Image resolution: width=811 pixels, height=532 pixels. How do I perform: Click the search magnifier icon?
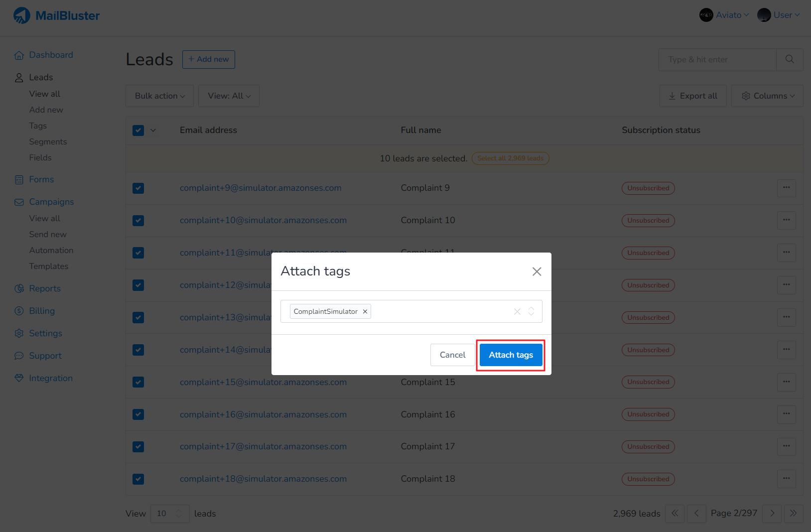pyautogui.click(x=790, y=59)
